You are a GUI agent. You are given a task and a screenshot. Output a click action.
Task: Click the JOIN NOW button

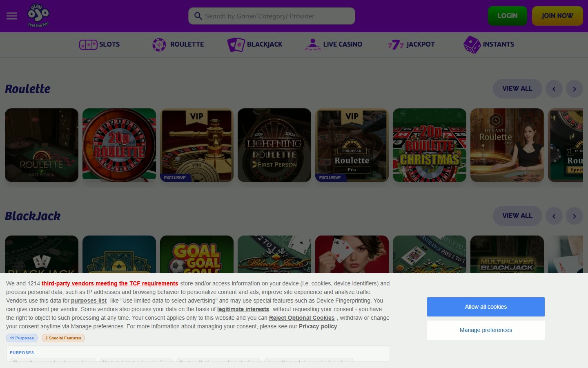tap(557, 16)
